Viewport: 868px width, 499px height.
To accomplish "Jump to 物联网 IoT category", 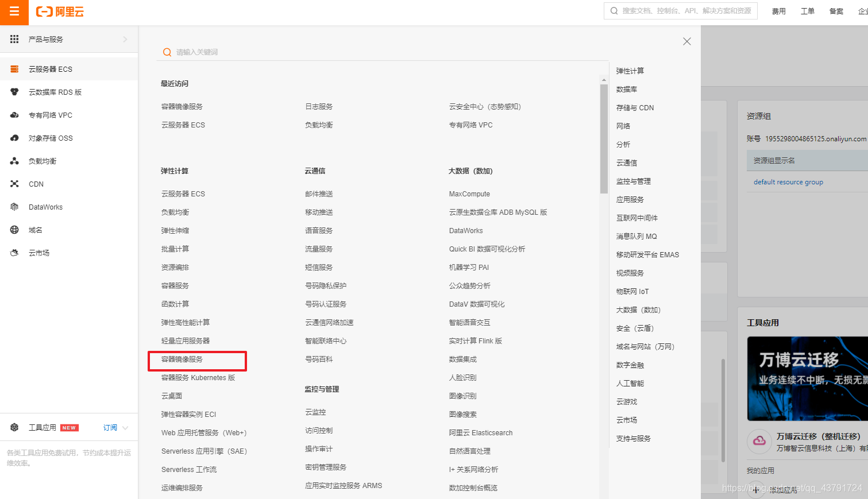I will [x=632, y=292].
